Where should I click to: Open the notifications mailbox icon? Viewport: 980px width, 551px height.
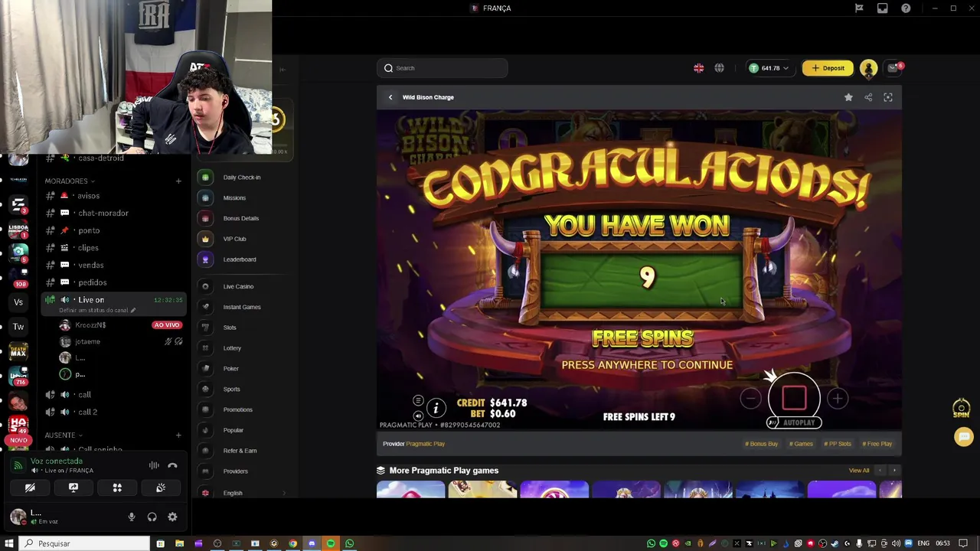click(x=893, y=68)
